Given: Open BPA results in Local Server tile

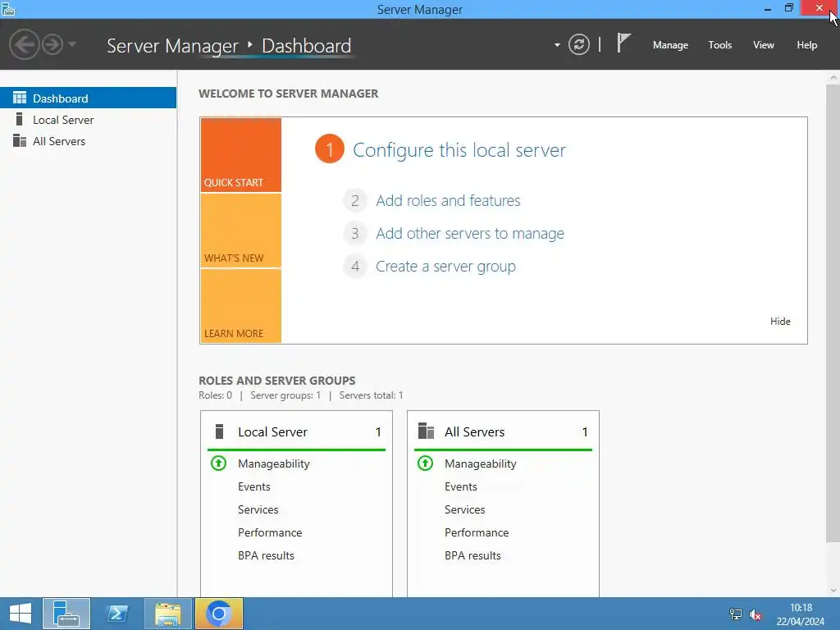Looking at the screenshot, I should pos(267,555).
